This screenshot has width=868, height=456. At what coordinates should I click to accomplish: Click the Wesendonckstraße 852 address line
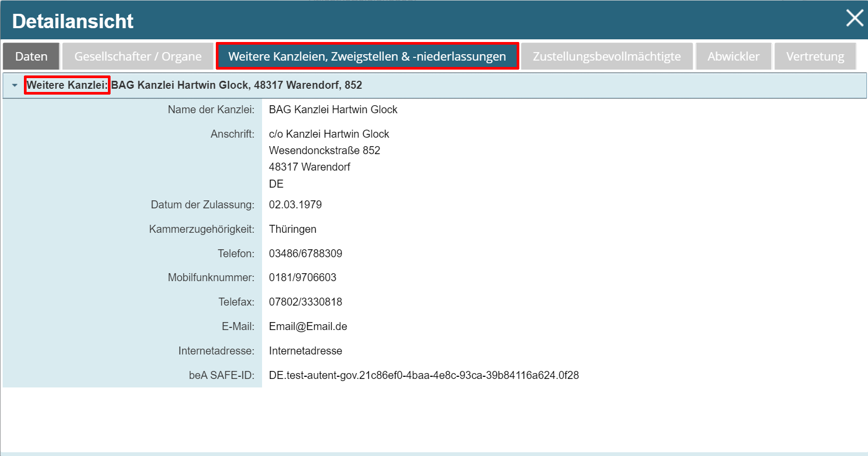pos(324,150)
